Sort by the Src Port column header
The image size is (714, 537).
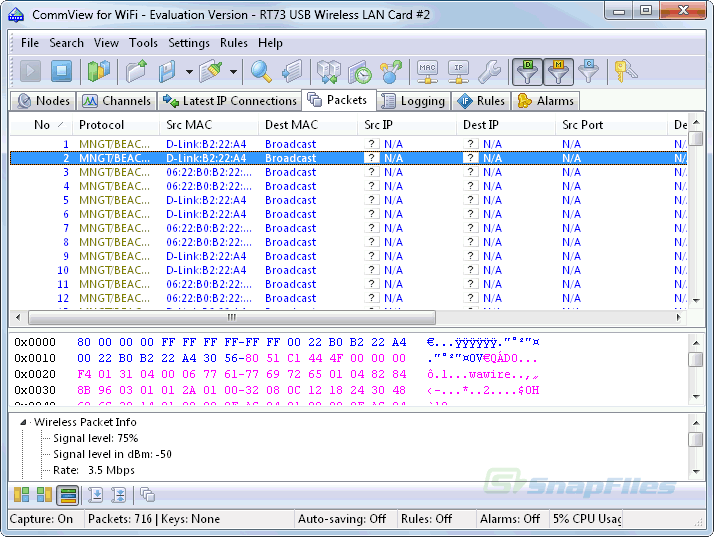pyautogui.click(x=611, y=125)
